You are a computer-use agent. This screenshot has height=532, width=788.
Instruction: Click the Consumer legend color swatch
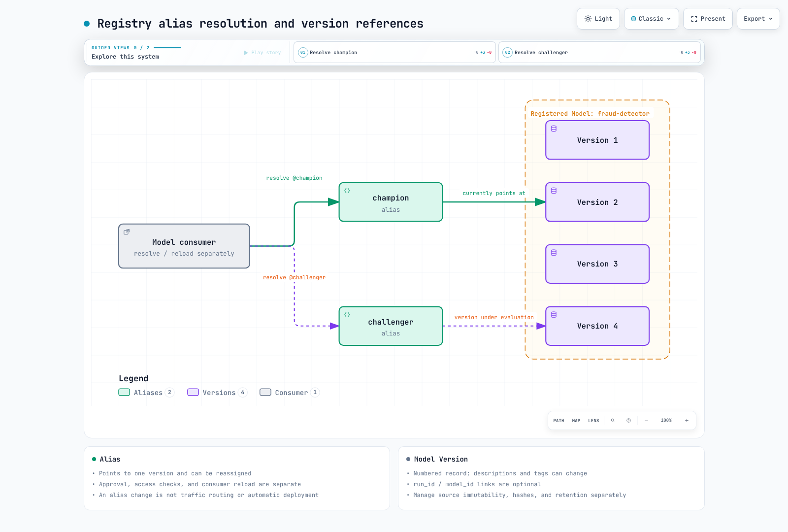(265, 393)
